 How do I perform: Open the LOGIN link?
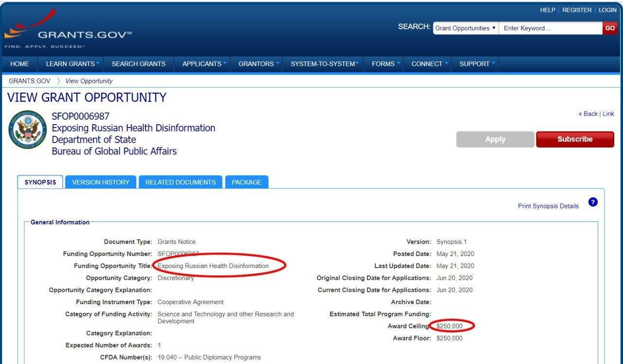pyautogui.click(x=607, y=10)
